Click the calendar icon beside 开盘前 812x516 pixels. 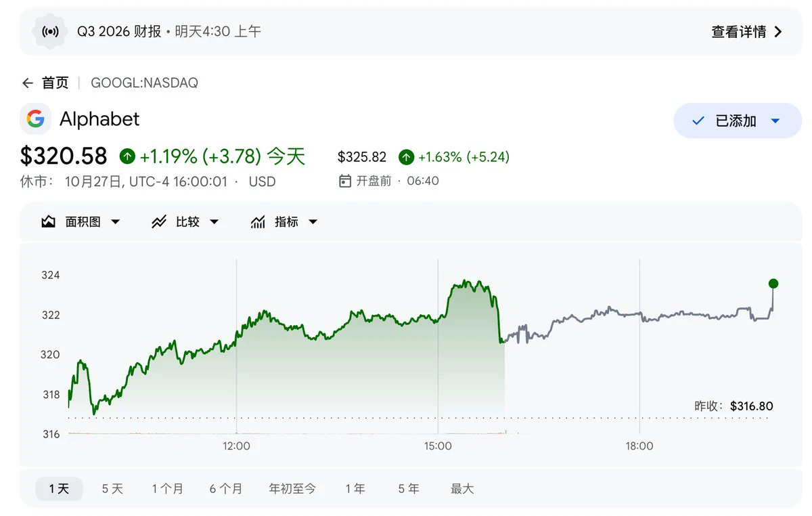(345, 181)
